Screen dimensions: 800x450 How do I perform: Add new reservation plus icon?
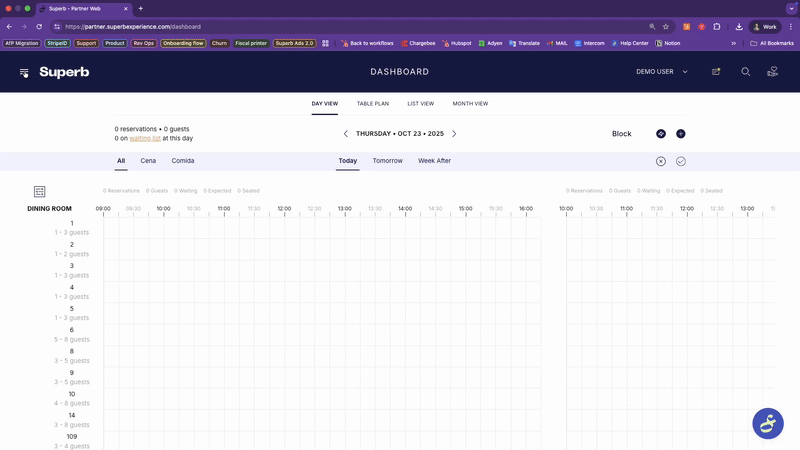pos(681,134)
